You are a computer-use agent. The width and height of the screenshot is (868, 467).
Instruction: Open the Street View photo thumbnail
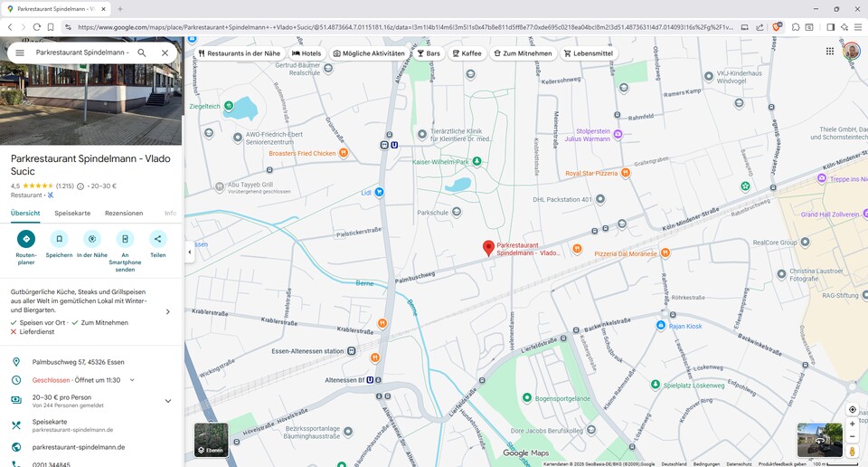point(819,440)
